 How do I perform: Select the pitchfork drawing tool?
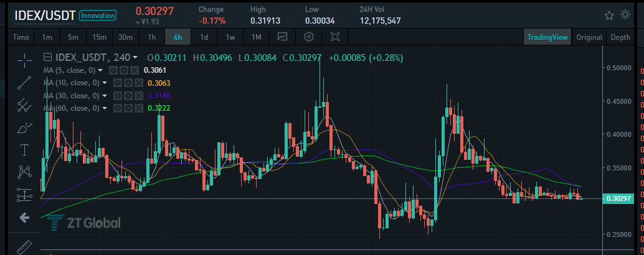24,105
